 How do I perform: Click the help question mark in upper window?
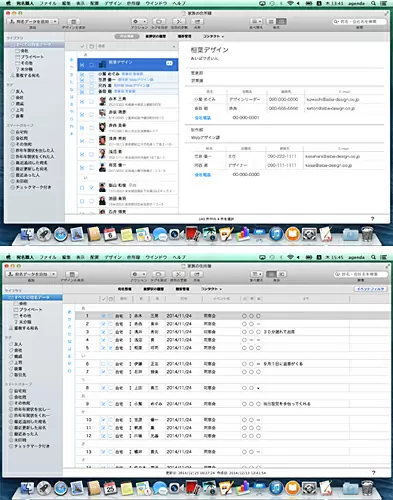click(x=372, y=219)
